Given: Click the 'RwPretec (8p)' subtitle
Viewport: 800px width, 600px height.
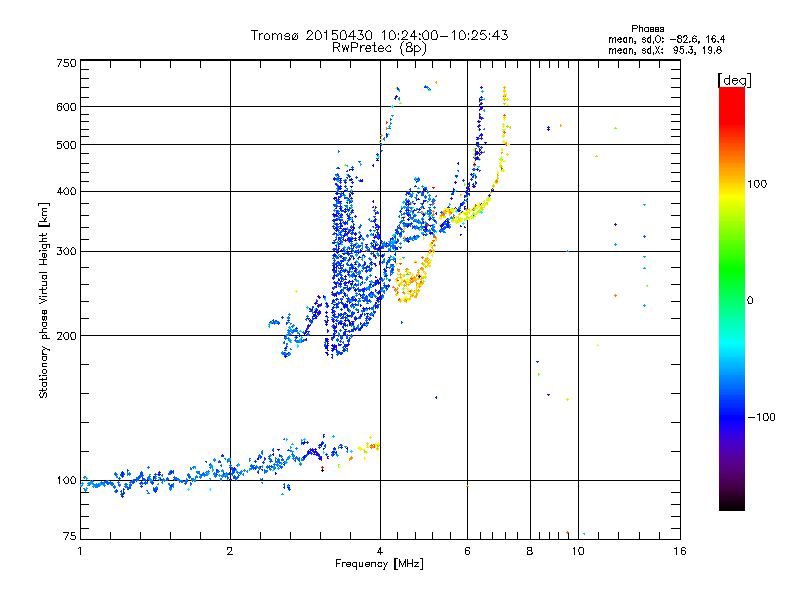Looking at the screenshot, I should pyautogui.click(x=379, y=48).
